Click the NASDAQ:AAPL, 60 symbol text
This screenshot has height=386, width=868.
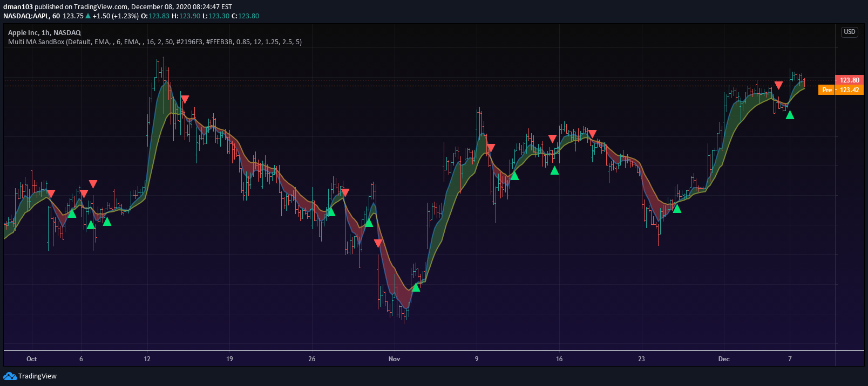[x=31, y=16]
